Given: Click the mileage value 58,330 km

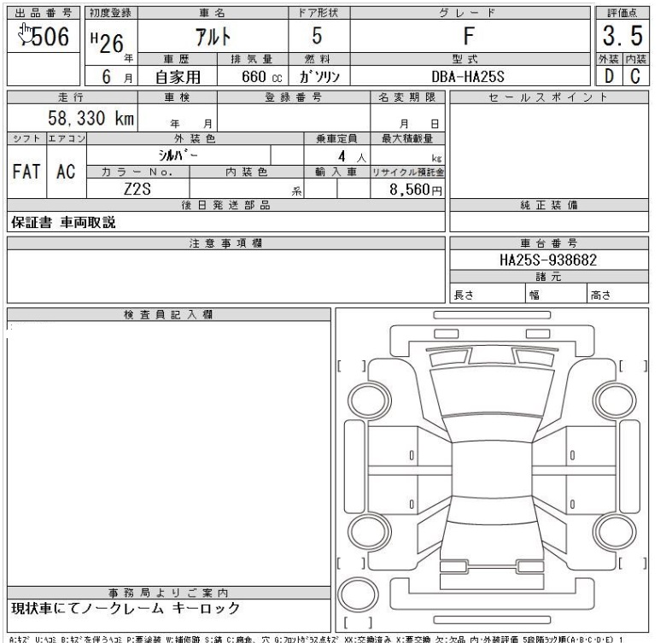Looking at the screenshot, I should coord(91,119).
